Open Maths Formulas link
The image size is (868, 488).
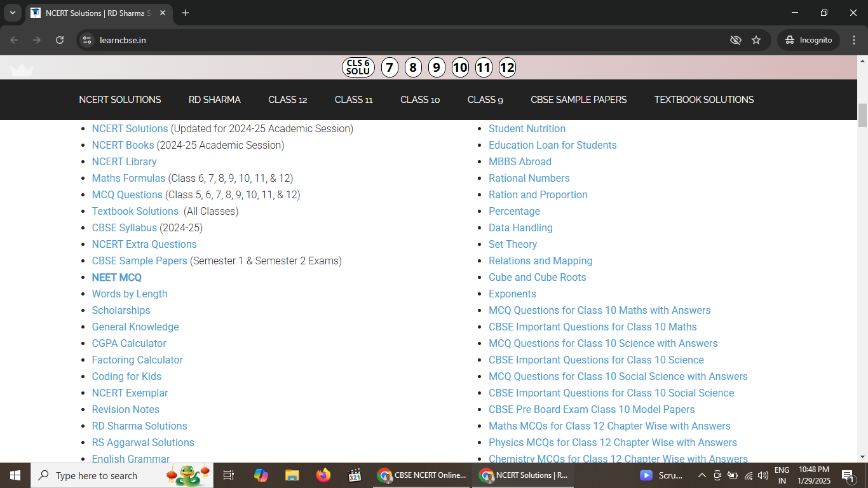point(128,178)
